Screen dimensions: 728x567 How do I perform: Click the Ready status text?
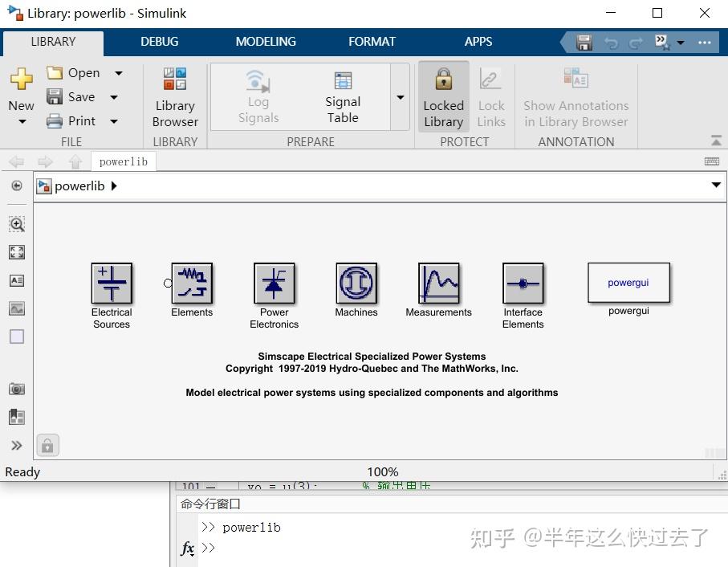pyautogui.click(x=22, y=472)
